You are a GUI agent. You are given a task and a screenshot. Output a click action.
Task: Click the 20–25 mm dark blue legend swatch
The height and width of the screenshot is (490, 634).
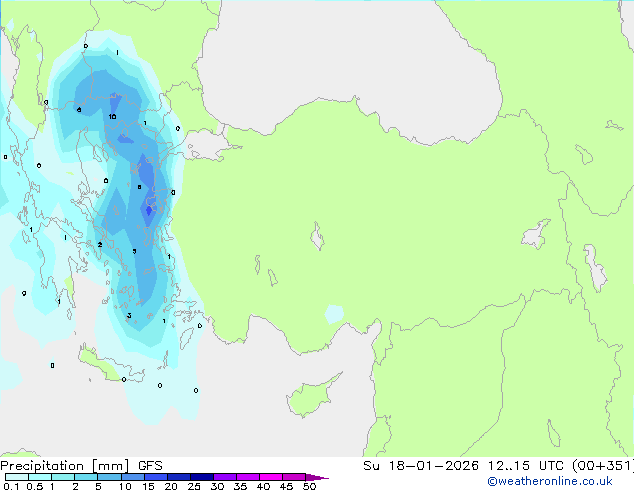[x=178, y=477]
